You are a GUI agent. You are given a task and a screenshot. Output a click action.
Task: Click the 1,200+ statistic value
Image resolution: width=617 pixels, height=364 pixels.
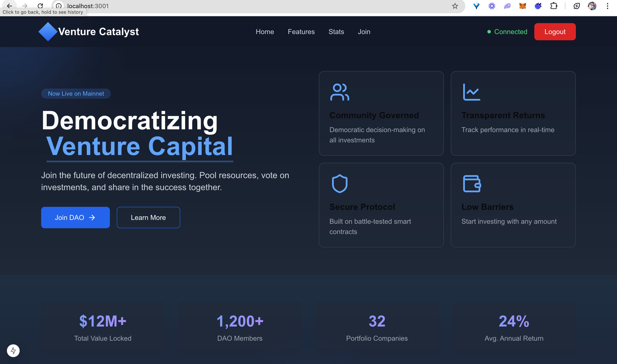point(240,321)
